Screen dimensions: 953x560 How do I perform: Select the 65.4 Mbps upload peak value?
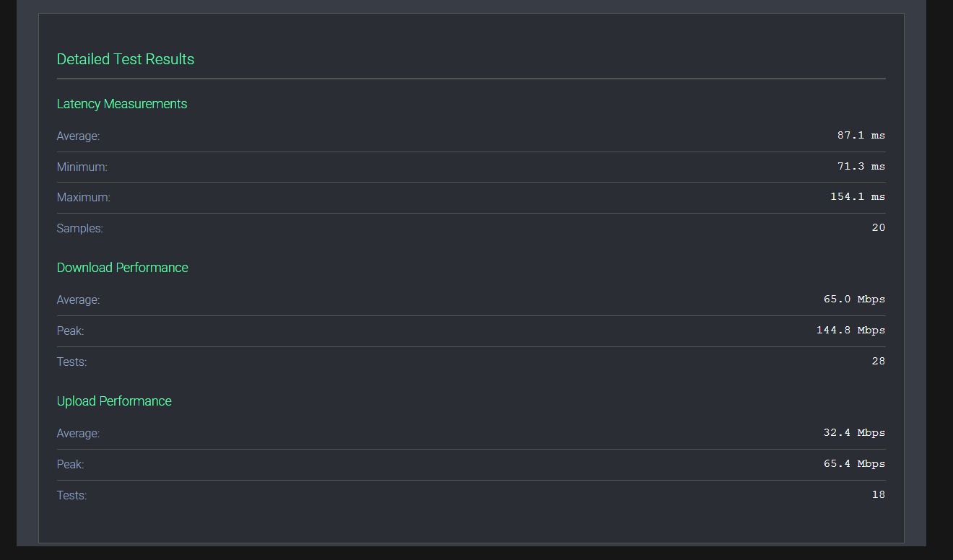tap(854, 464)
